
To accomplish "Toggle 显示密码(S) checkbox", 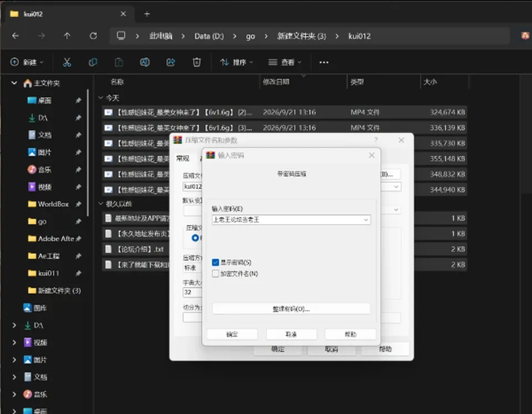I will [216, 262].
